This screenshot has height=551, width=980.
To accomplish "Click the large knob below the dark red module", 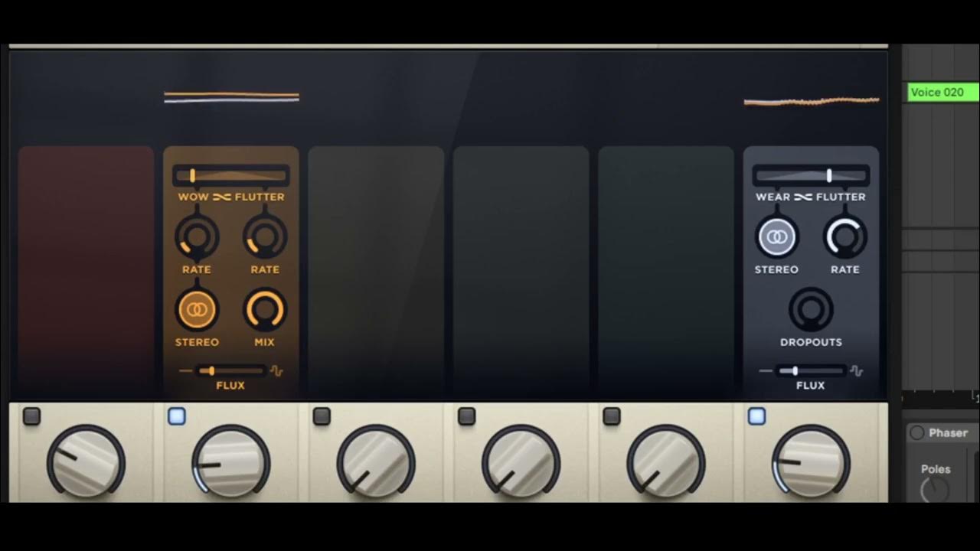I will [86, 463].
